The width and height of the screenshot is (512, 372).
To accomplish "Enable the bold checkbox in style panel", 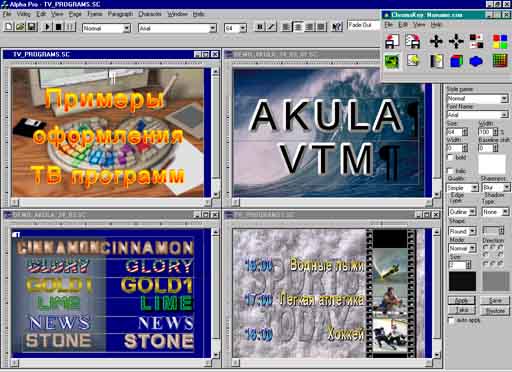I will tap(450, 157).
